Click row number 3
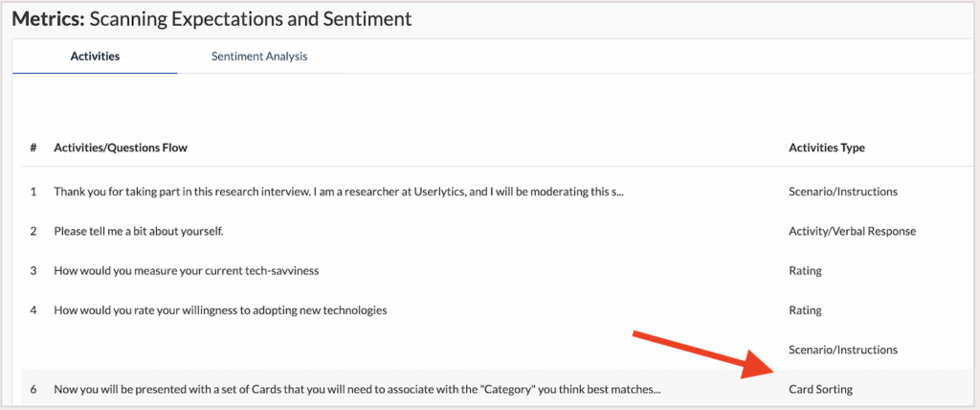The height and width of the screenshot is (410, 980). 33,271
